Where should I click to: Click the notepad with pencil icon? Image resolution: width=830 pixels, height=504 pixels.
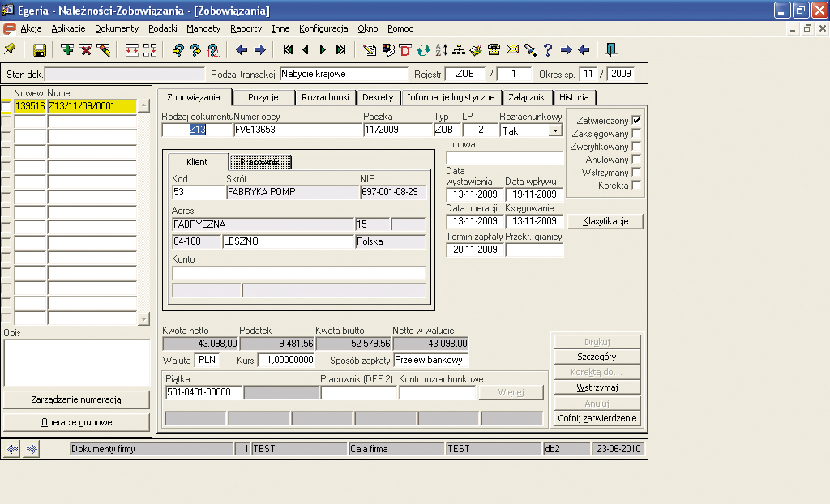(370, 49)
